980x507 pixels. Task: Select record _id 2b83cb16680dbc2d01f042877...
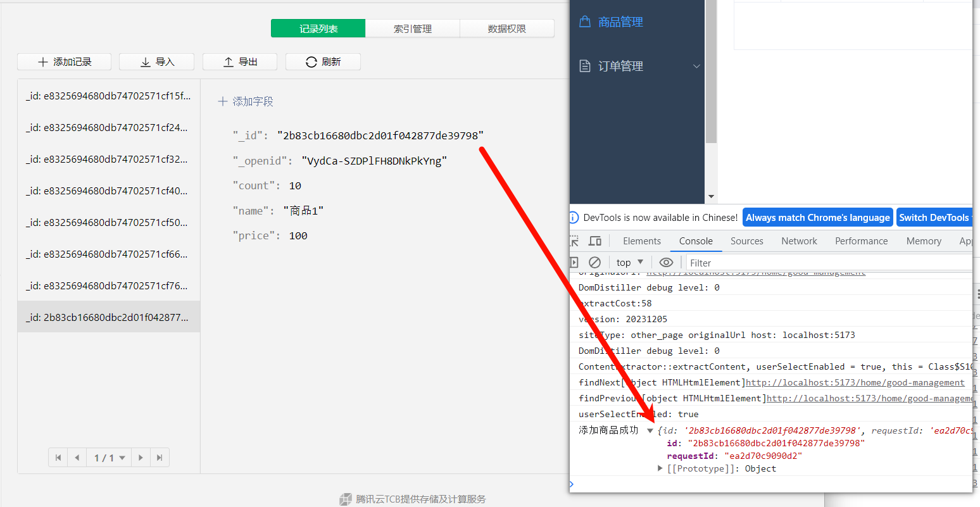click(109, 318)
